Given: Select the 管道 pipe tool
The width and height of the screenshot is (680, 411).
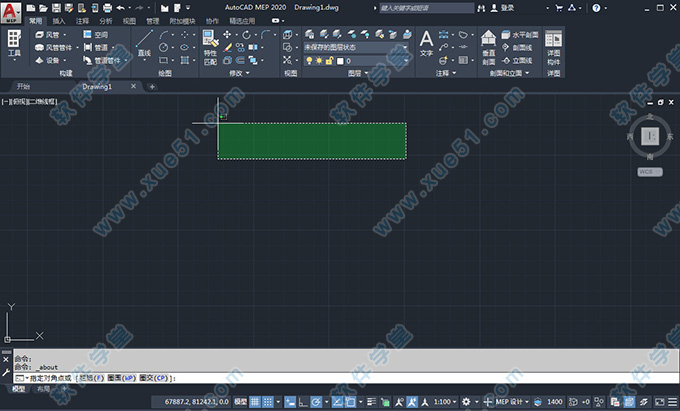Looking at the screenshot, I should click(x=96, y=48).
